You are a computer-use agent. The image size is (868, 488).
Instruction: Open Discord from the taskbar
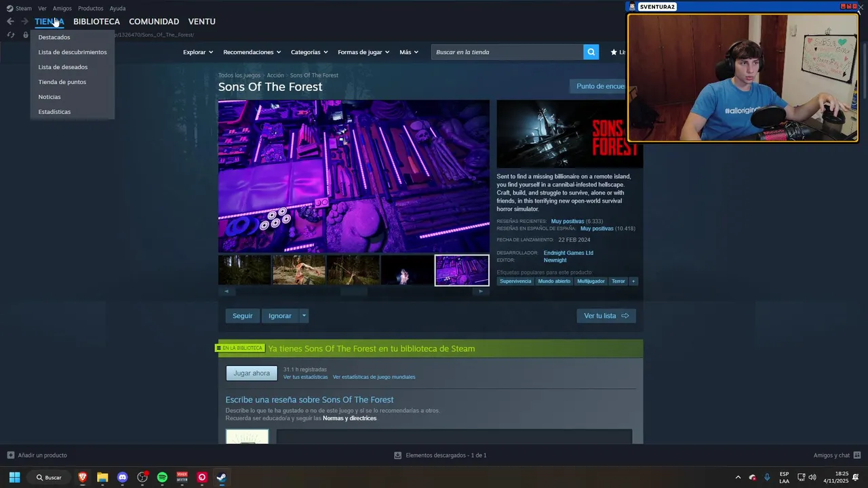click(x=122, y=477)
